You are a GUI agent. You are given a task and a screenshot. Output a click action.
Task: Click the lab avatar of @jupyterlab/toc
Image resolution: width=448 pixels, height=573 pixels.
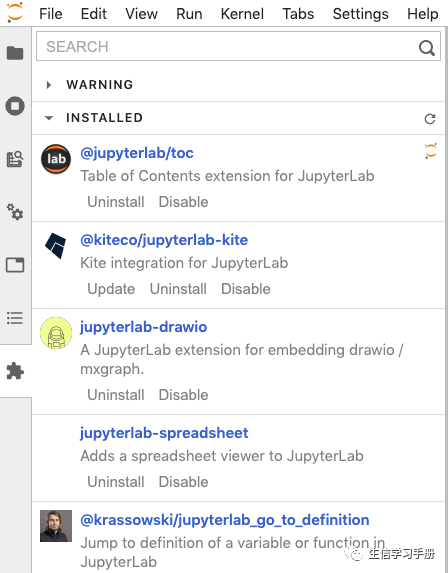56,159
